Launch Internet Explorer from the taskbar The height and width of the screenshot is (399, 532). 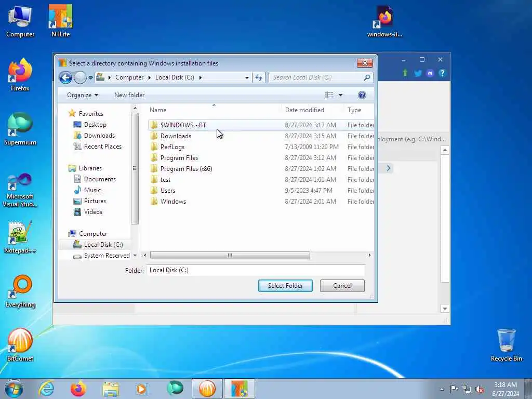pos(46,389)
